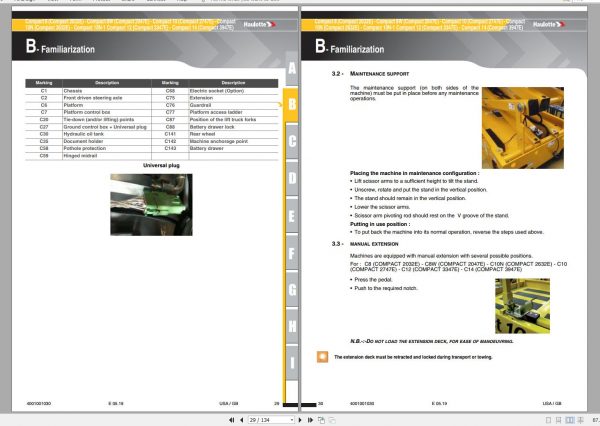Click the manual extension pedal photo

pos(522,306)
